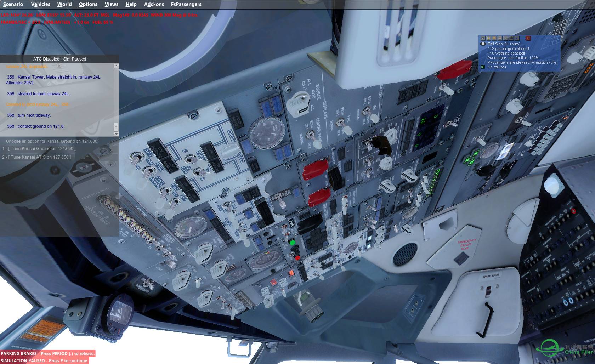This screenshot has height=364, width=595.
Task: Click the green indicator light on lower overhead
Action: (292, 243)
